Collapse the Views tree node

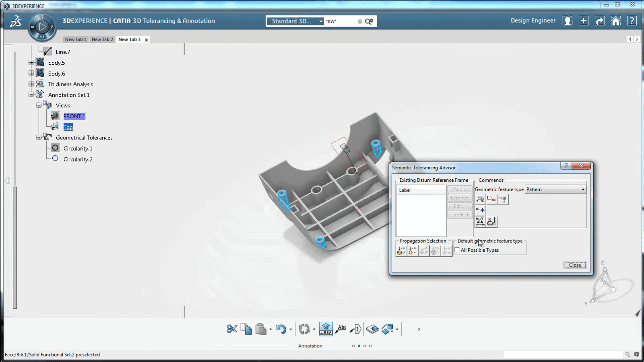(39, 105)
